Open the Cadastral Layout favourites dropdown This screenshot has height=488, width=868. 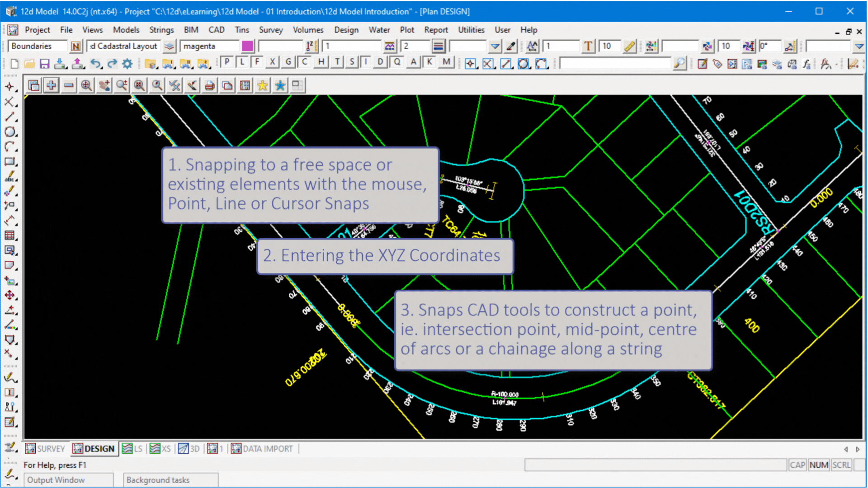[169, 46]
